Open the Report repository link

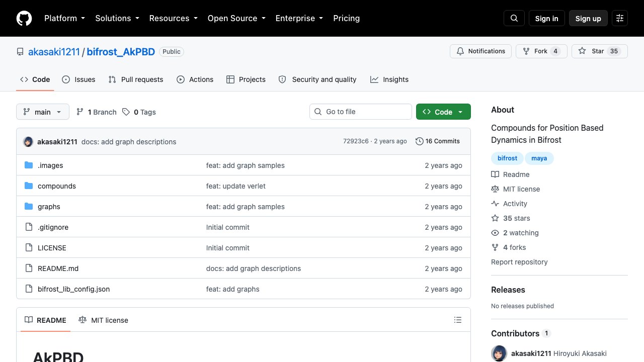click(519, 262)
